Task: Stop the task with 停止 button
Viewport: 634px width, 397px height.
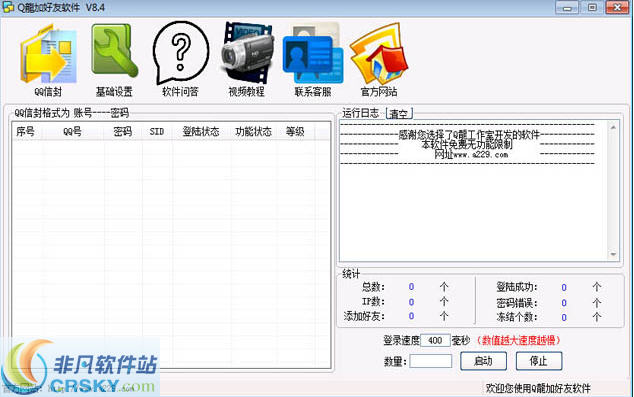Action: tap(539, 361)
